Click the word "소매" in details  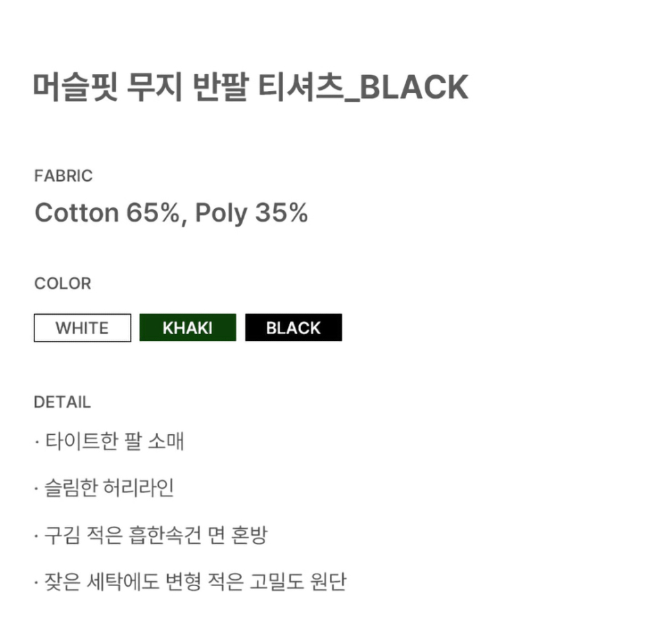[x=166, y=441]
